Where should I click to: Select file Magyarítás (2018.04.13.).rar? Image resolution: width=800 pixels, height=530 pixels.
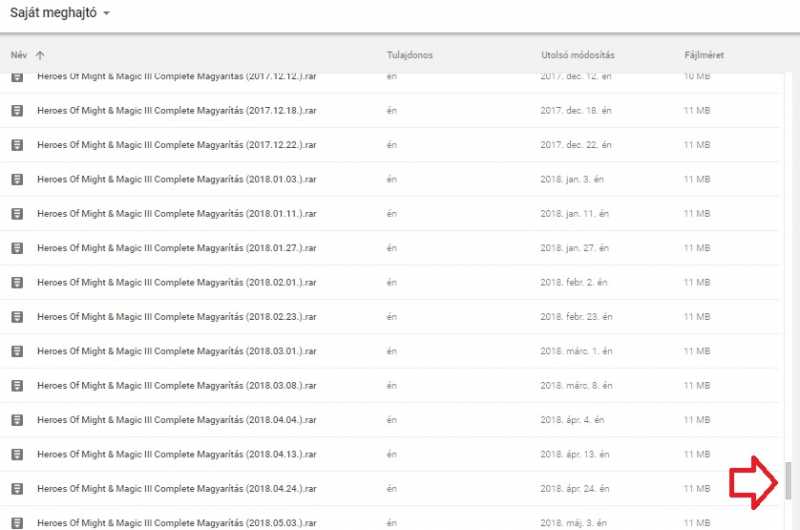(x=177, y=454)
